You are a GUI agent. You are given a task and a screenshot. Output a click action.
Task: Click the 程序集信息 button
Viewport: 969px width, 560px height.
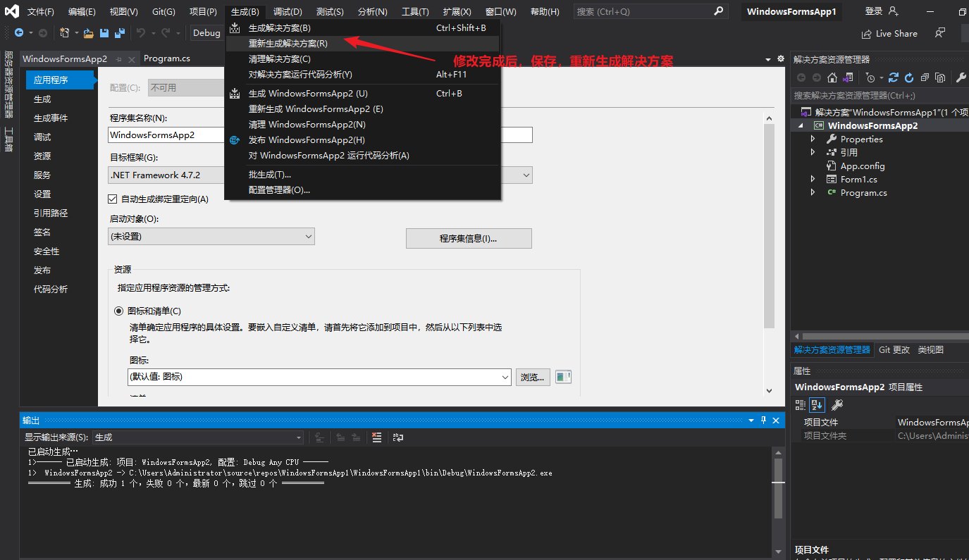[469, 239]
